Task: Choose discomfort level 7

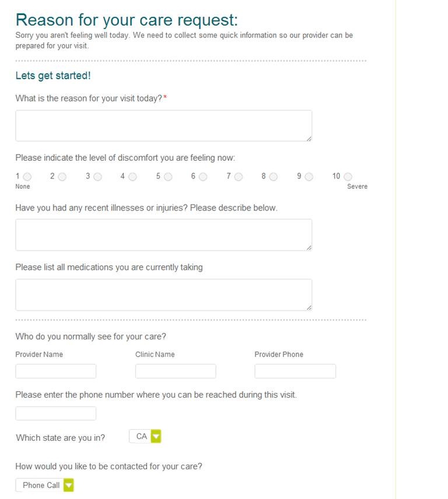Action: (238, 177)
